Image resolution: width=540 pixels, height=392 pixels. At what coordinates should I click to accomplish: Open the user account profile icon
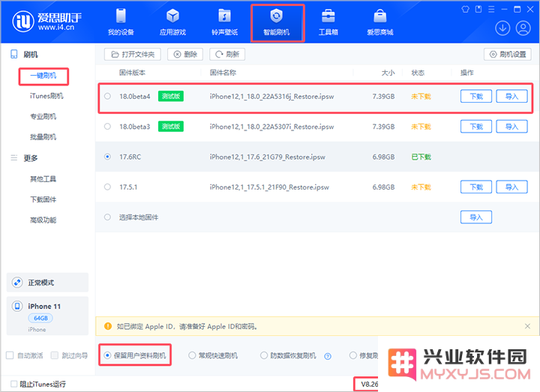(x=523, y=28)
